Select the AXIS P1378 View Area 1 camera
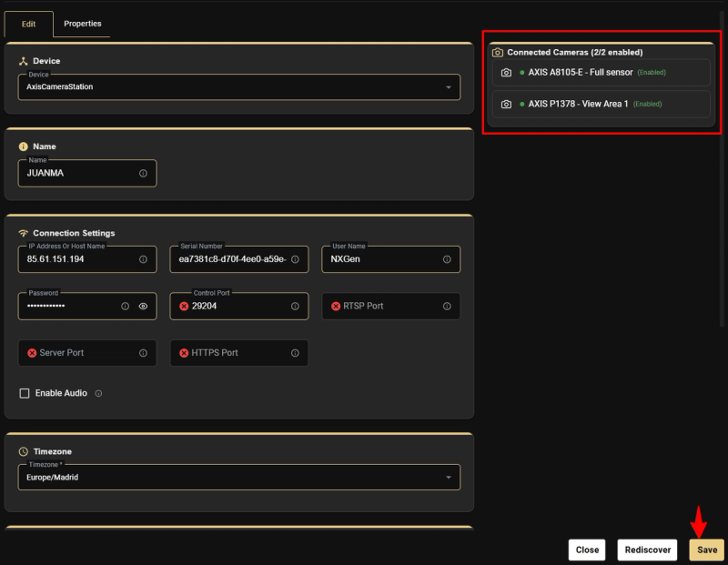Screen dimensions: 728x565 click(601, 104)
